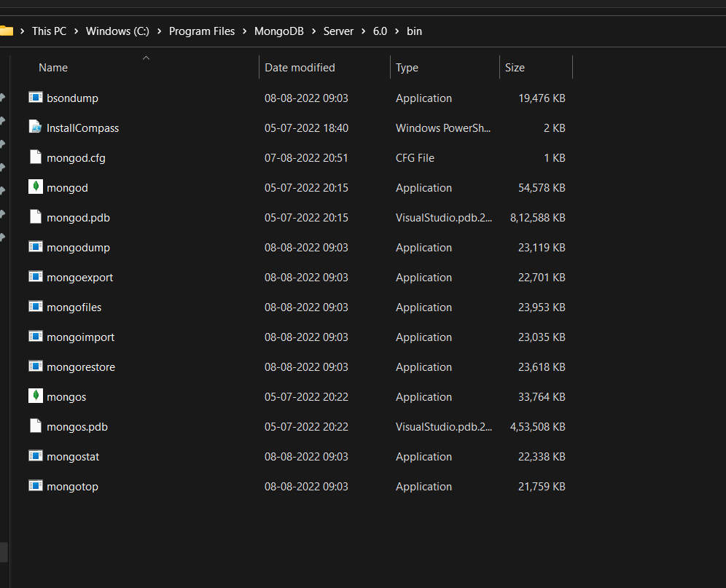The height and width of the screenshot is (588, 726).
Task: Select the mongod.pdb file icon
Action: tap(35, 217)
